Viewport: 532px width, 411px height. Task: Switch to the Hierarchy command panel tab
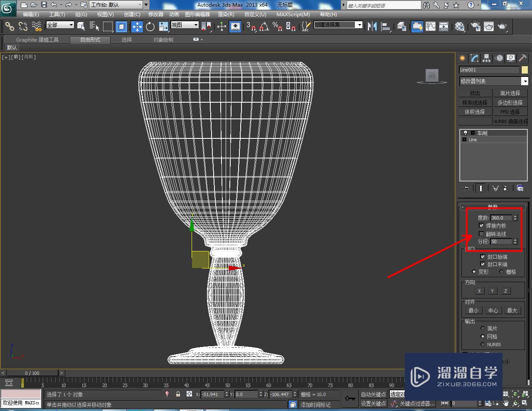[486, 58]
